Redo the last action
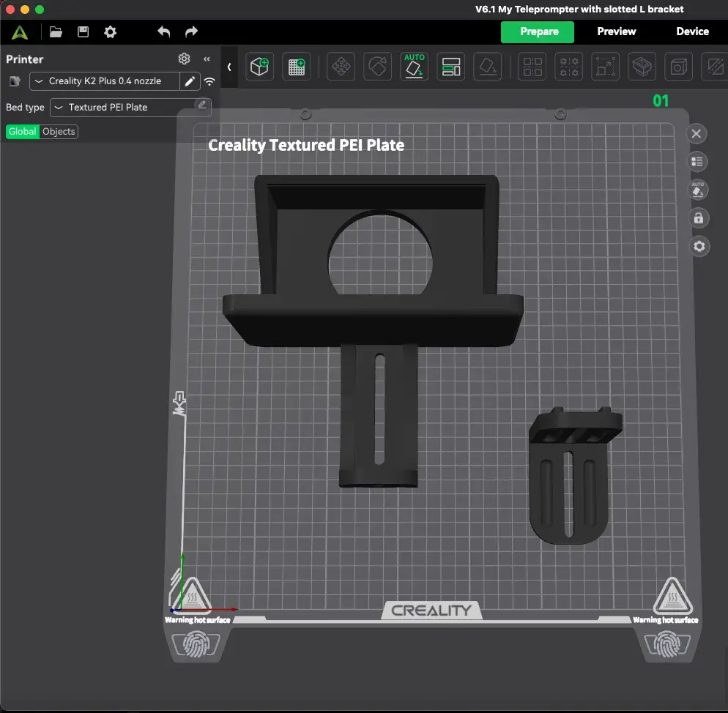The width and height of the screenshot is (728, 713). [191, 31]
